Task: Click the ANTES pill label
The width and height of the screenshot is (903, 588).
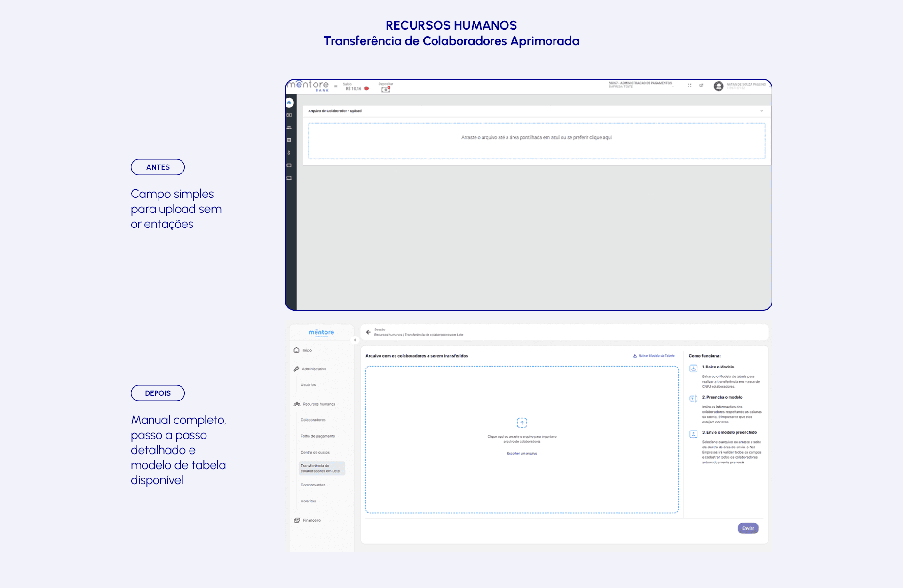Action: pyautogui.click(x=158, y=167)
